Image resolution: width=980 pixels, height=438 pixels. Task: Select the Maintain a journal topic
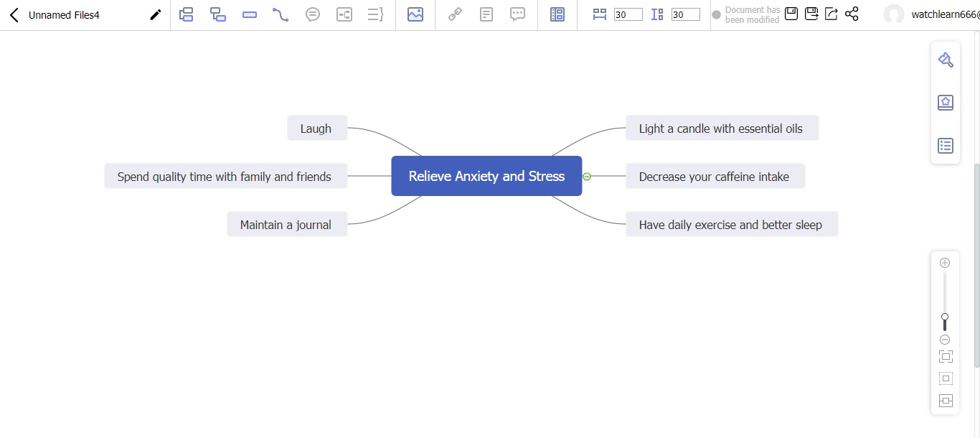point(286,225)
